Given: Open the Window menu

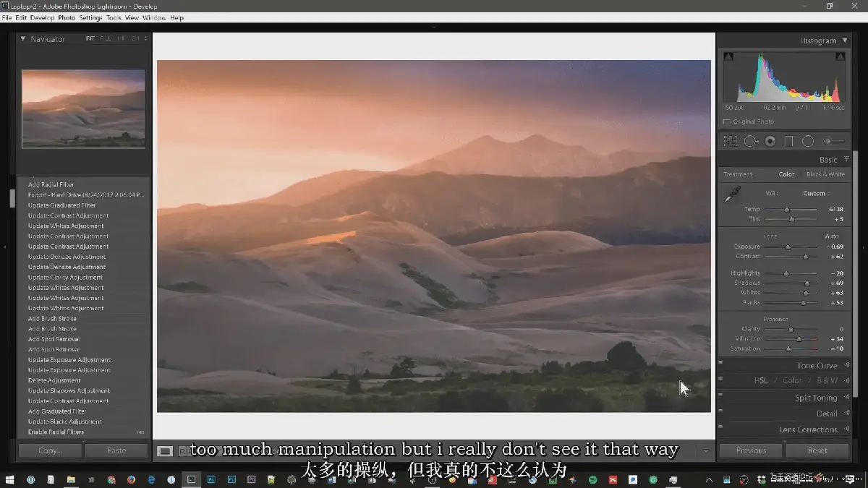Looking at the screenshot, I should (154, 17).
